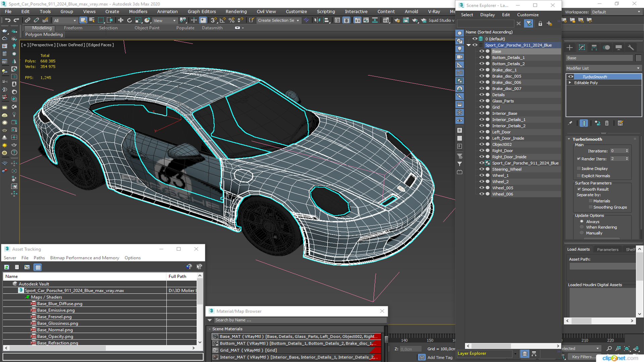The width and height of the screenshot is (644, 362).
Task: Activate the Select Object tool
Action: click(x=83, y=20)
